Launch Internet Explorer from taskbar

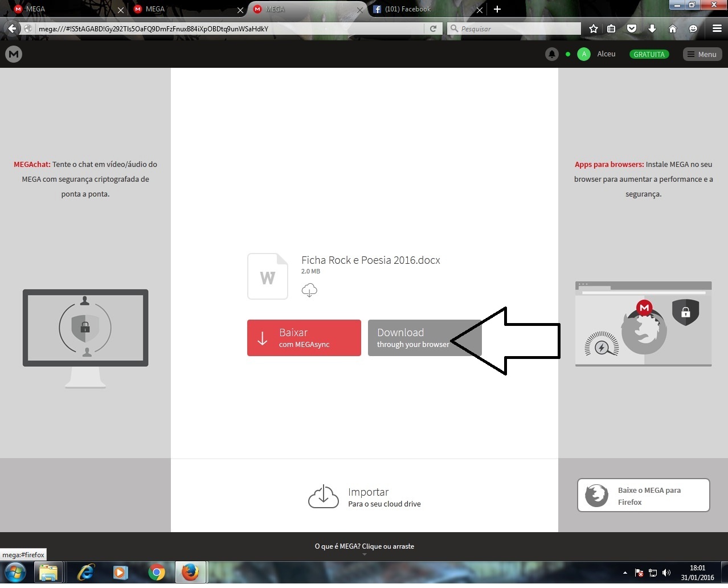point(85,572)
